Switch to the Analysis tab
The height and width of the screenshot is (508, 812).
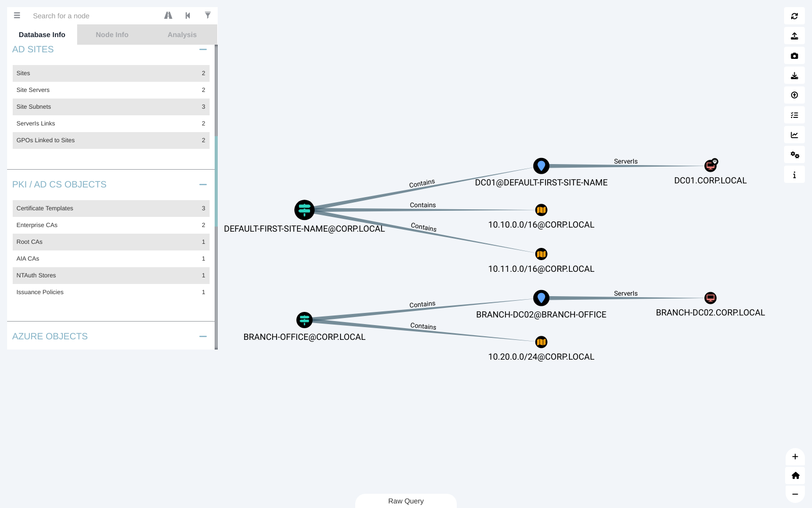click(182, 35)
